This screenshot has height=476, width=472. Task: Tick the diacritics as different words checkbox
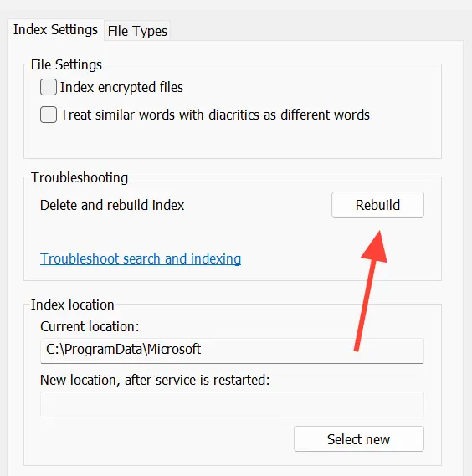point(49,115)
